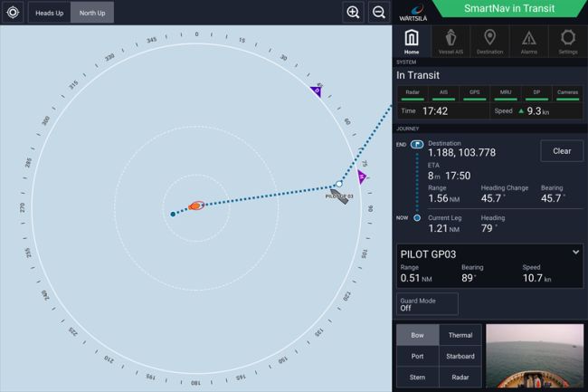Click the In Transit system status text

coord(418,75)
